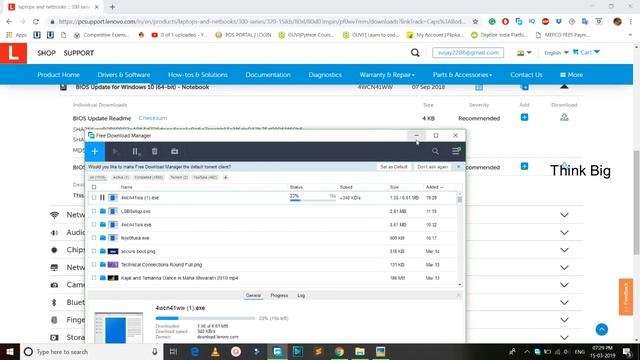Open the country flag dropdown
This screenshot has height=360, width=640.
524,53
